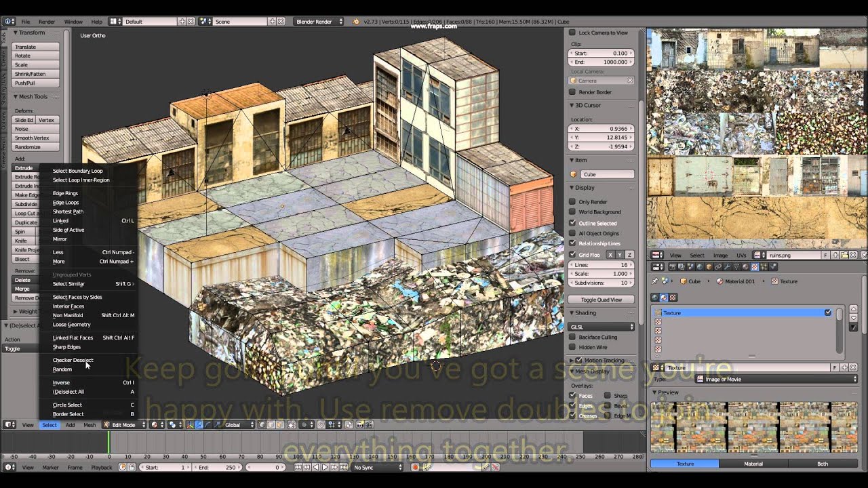Open the Image or Movie type dropdown

tap(776, 380)
